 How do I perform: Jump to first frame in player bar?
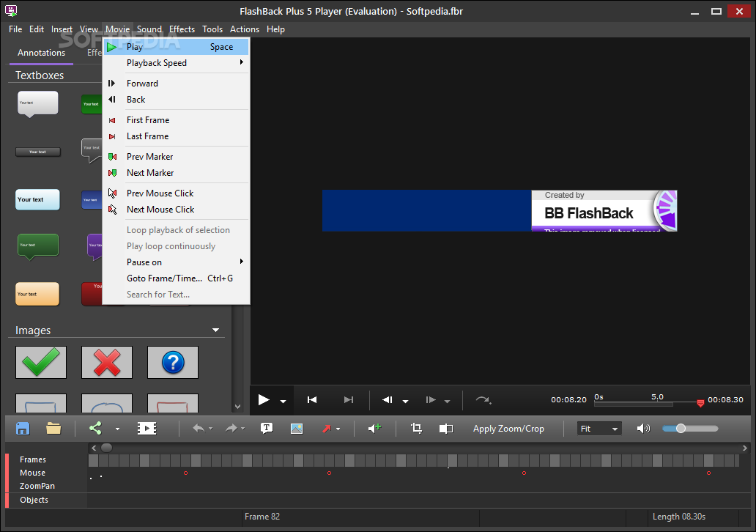pyautogui.click(x=312, y=400)
